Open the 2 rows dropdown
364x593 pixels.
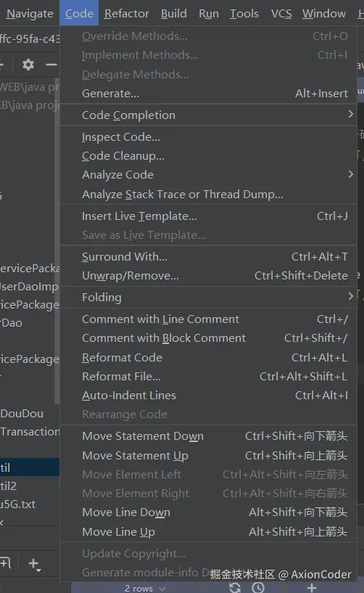[145, 588]
